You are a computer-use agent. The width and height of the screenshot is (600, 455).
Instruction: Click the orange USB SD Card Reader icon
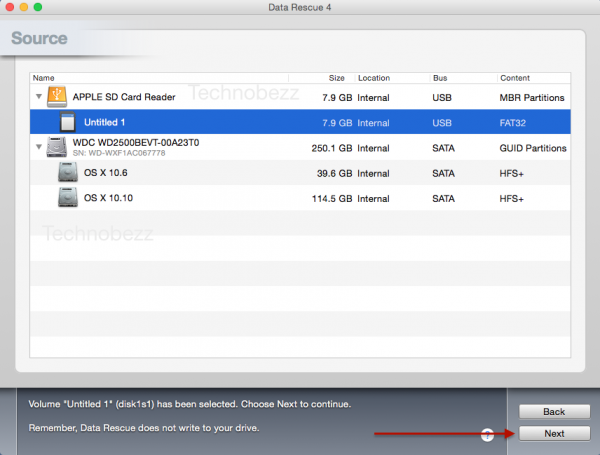click(x=58, y=97)
